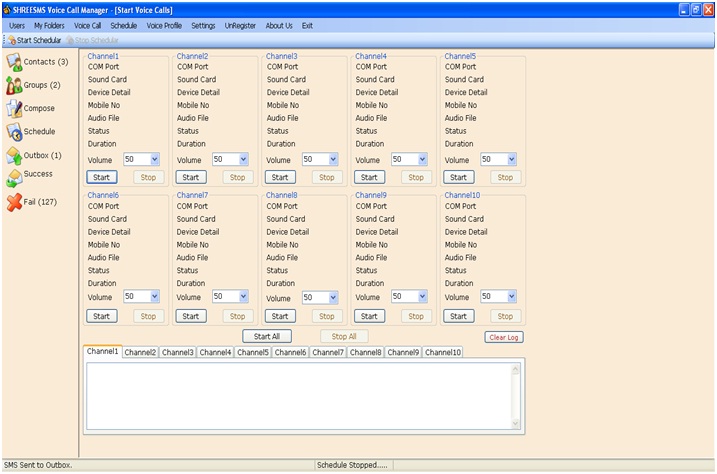Click Start button for Channel1
This screenshot has width=717, height=474.
pos(102,177)
